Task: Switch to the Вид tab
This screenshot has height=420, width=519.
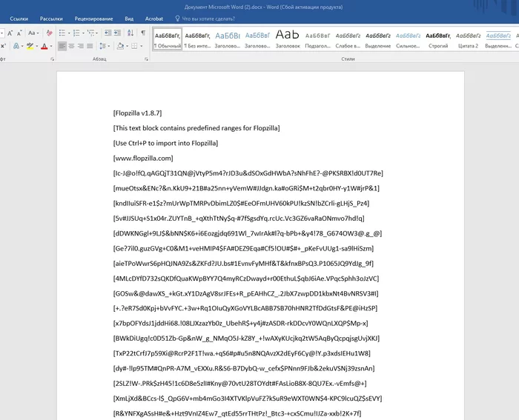Action: [x=129, y=19]
